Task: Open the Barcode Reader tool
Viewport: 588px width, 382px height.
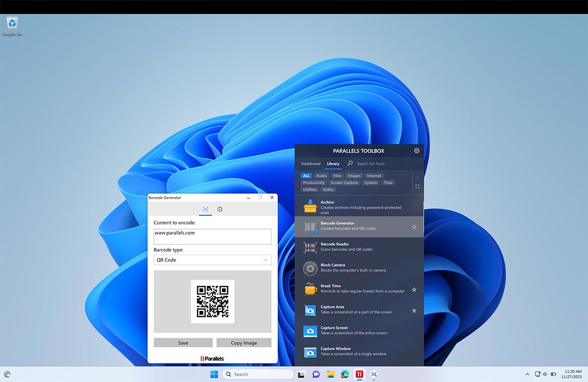Action: (358, 247)
